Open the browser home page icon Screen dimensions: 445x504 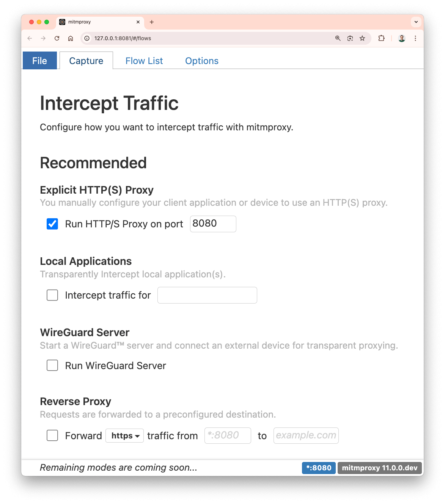point(71,38)
